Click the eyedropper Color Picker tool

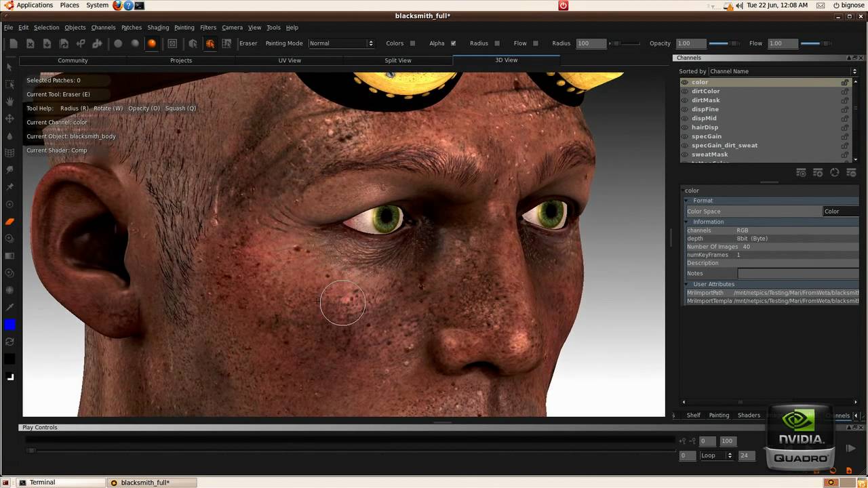click(x=9, y=307)
